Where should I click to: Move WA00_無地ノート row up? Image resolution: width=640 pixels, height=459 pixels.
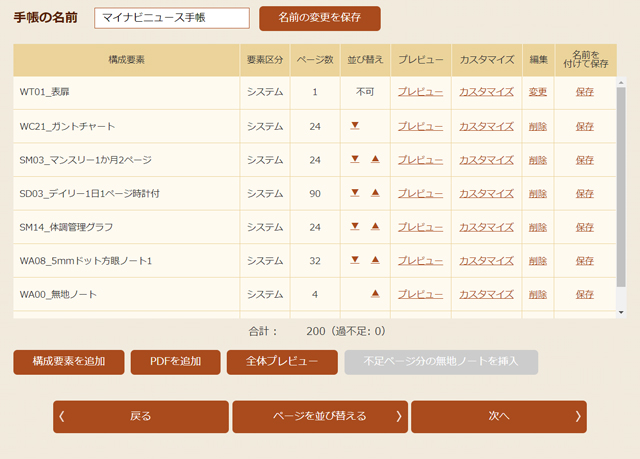pyautogui.click(x=375, y=293)
